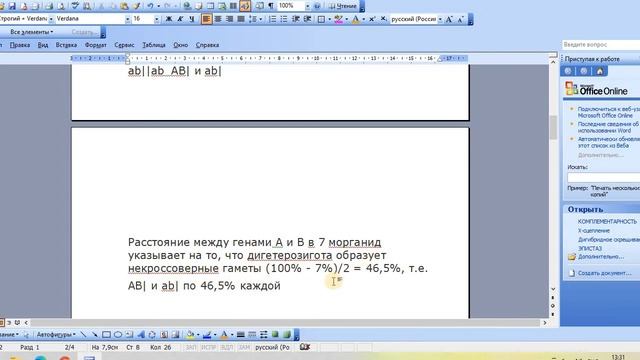Select the Line drawing tool
640x360 pixels.
pyautogui.click(x=83, y=335)
